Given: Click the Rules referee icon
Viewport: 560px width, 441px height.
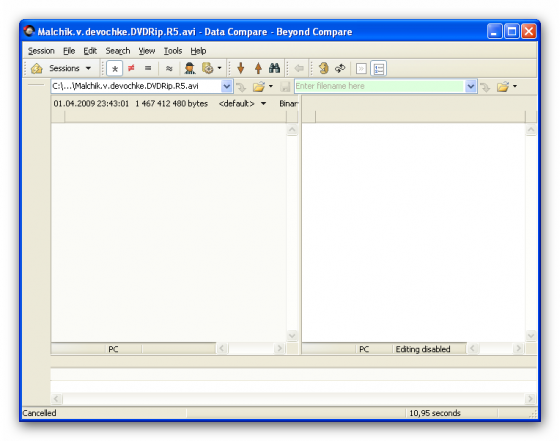Looking at the screenshot, I should click(190, 68).
